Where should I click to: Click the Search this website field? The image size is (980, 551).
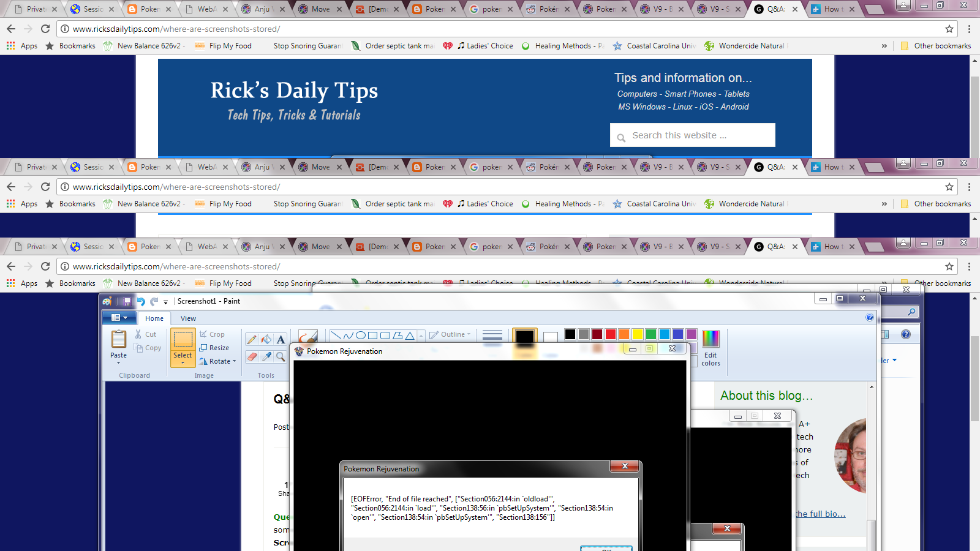tap(693, 135)
